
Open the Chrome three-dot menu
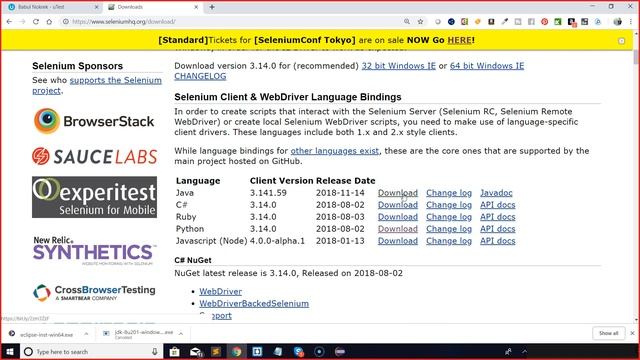point(631,22)
